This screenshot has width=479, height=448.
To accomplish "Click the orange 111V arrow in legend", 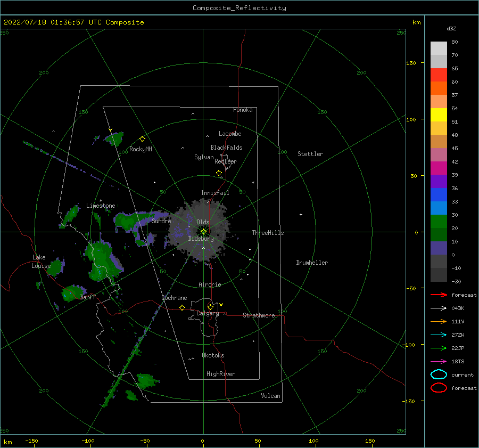I will click(439, 321).
